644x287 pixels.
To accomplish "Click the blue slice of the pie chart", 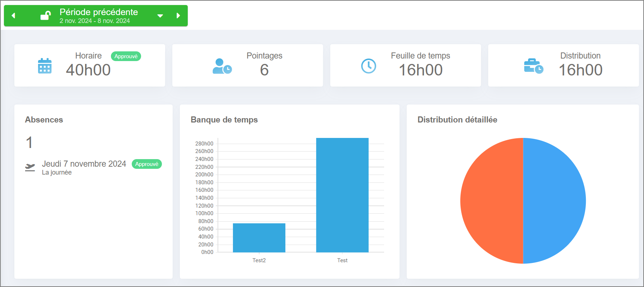I will (555, 201).
